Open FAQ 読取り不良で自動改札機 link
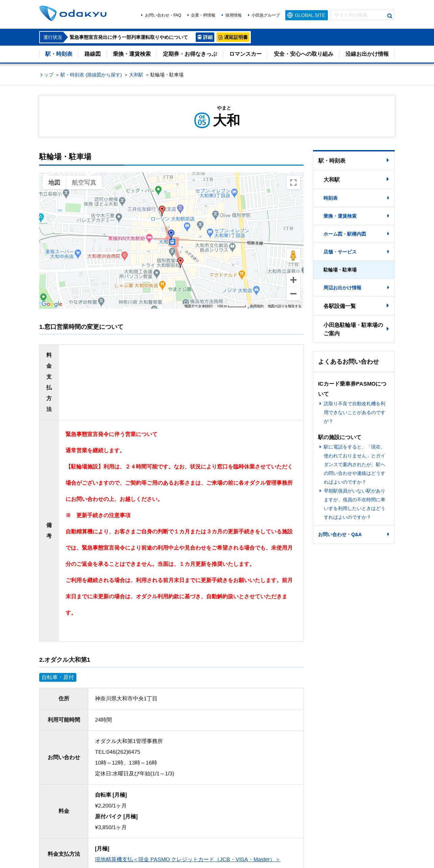Viewport: 434px width, 868px height. point(354,412)
